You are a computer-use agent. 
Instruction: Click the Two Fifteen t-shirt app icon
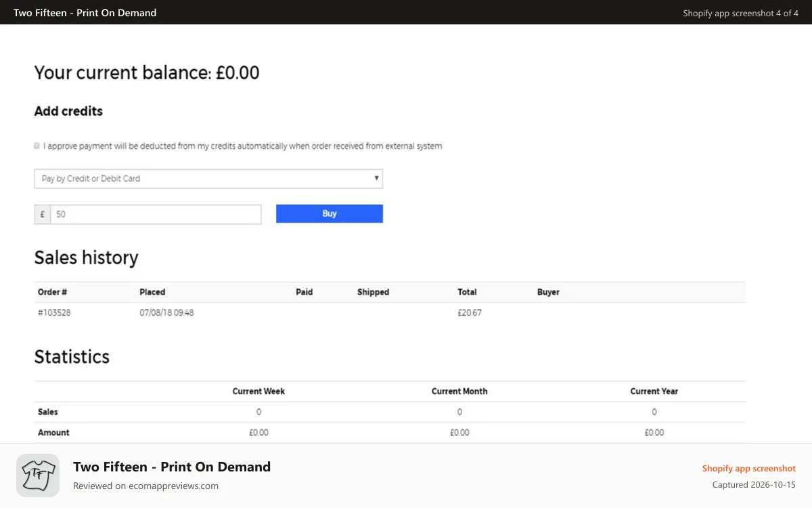(38, 475)
